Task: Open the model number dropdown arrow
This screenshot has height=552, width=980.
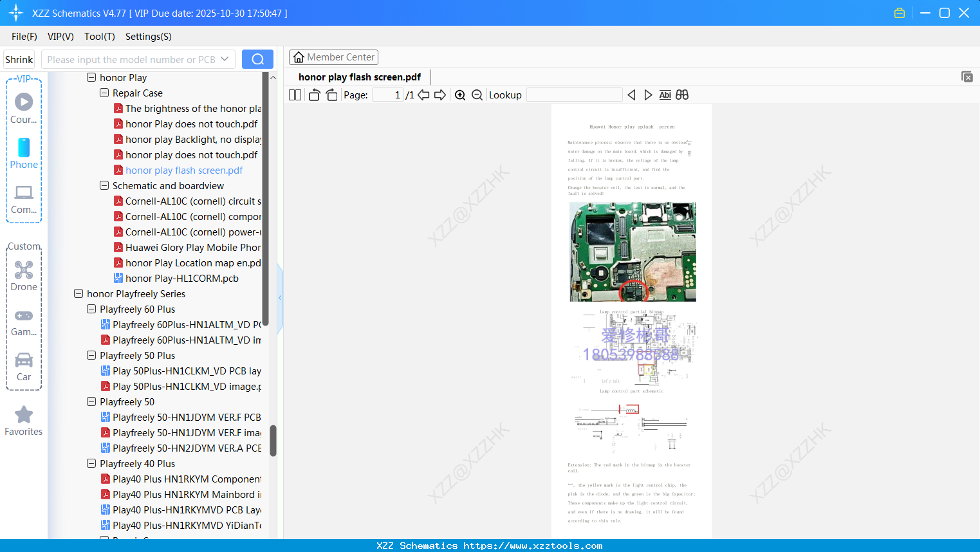Action: 225,59
